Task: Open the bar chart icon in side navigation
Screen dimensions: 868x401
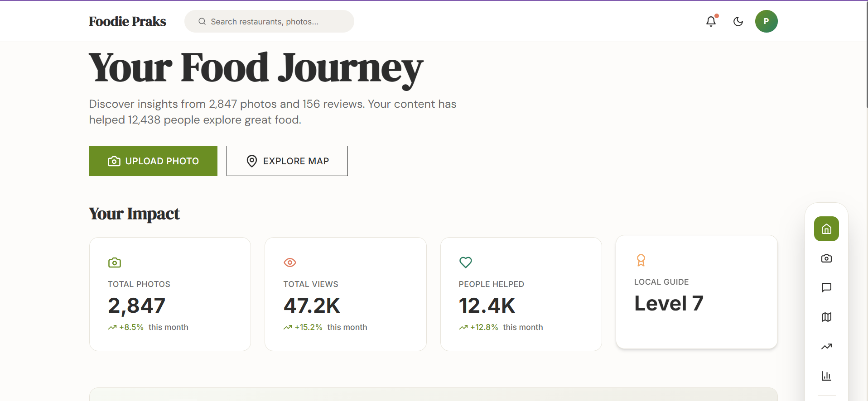Action: tap(826, 376)
